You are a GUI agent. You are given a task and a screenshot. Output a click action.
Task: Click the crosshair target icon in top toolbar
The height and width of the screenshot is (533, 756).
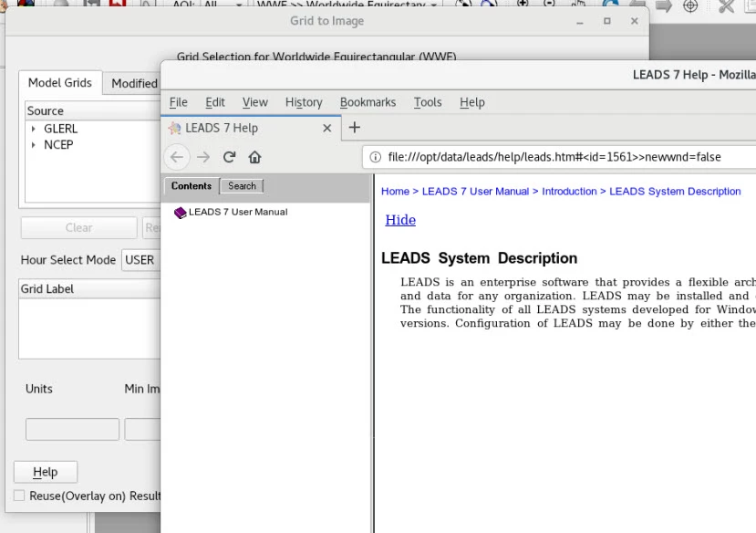tap(690, 5)
